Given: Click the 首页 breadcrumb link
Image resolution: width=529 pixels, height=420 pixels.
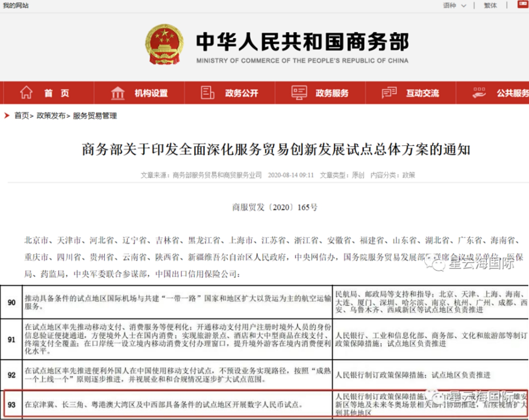Looking at the screenshot, I should pos(22,116).
